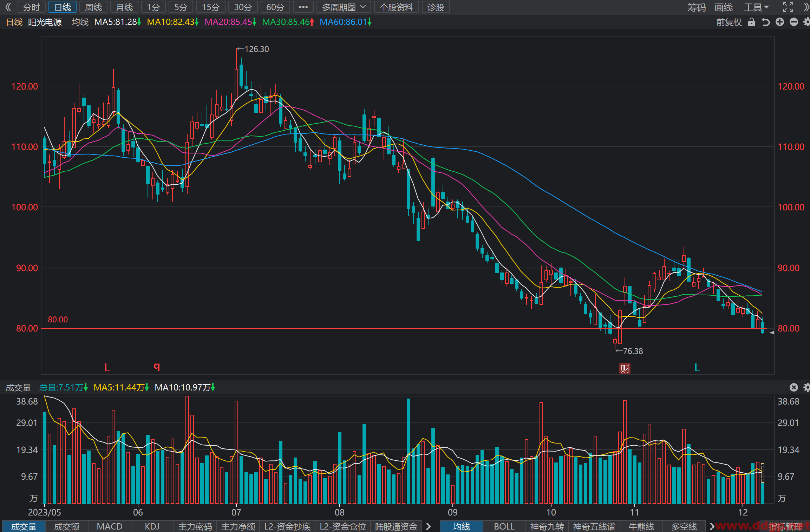Open main chart settings gear
This screenshot has height=532, width=810.
806,22
